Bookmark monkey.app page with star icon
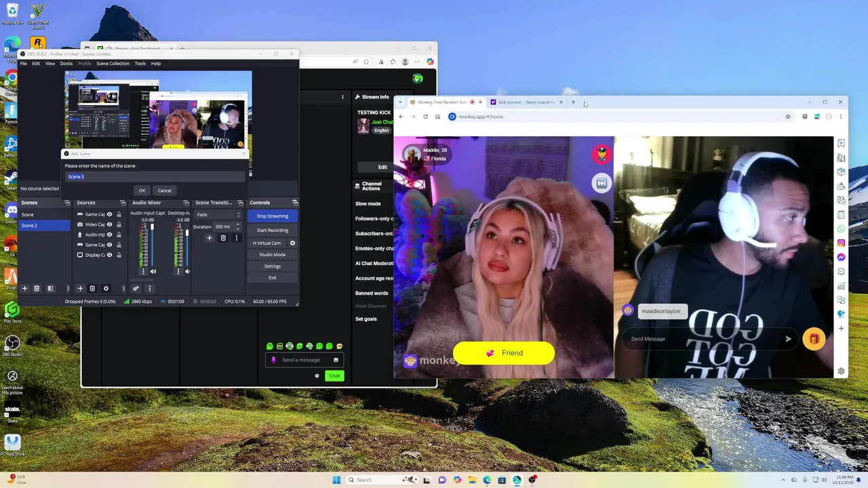The width and height of the screenshot is (868, 488). click(x=787, y=117)
